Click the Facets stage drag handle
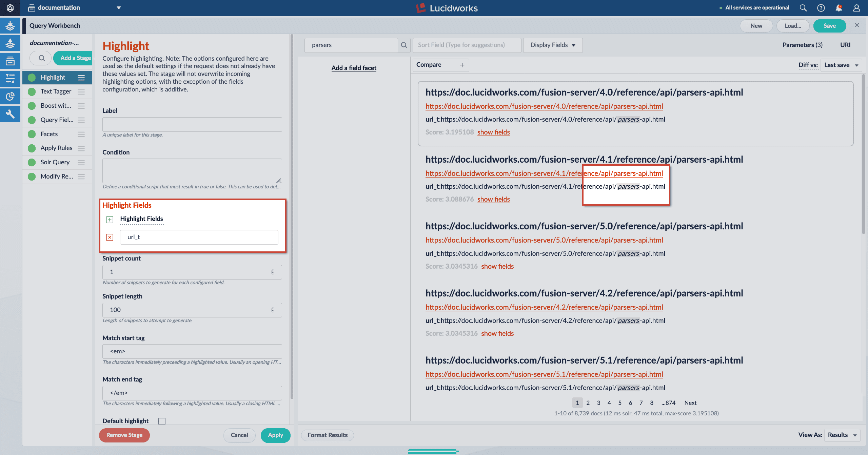This screenshot has width=868, height=455. pyautogui.click(x=81, y=134)
